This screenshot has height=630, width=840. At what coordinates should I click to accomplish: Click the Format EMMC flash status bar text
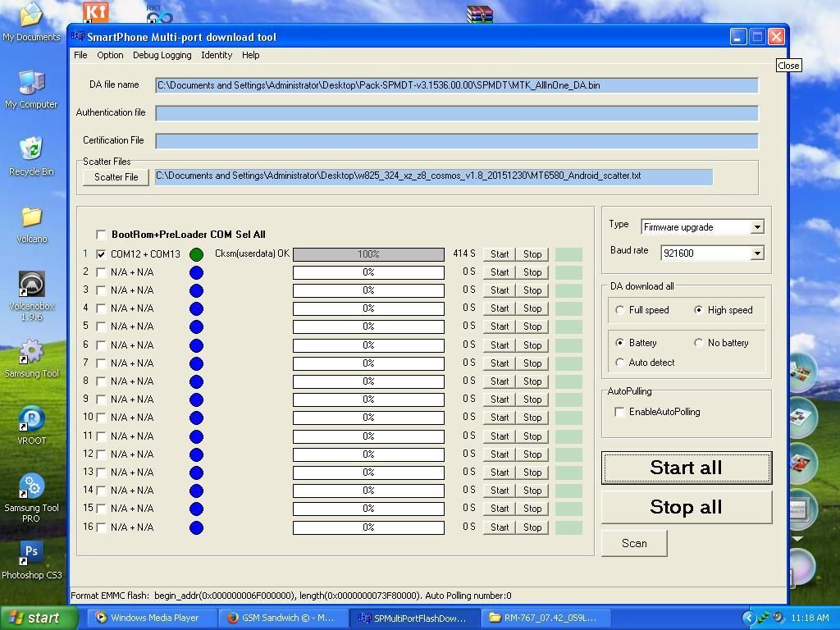coord(291,596)
